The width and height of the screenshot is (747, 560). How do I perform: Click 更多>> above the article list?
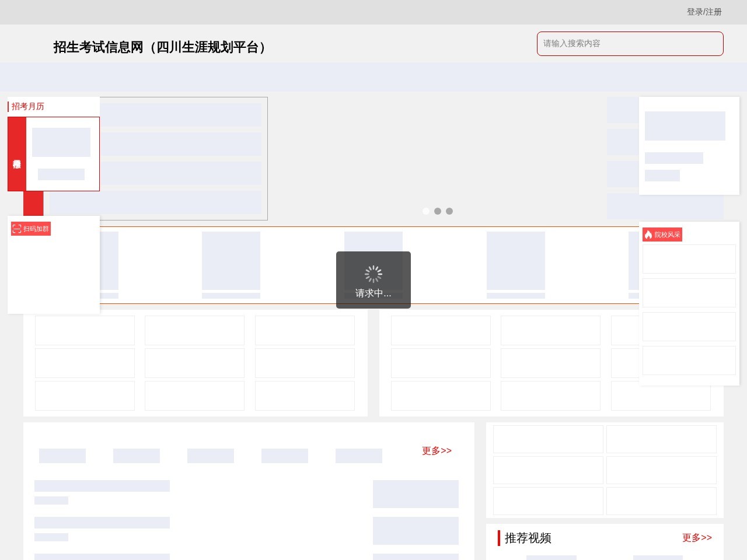click(x=436, y=450)
